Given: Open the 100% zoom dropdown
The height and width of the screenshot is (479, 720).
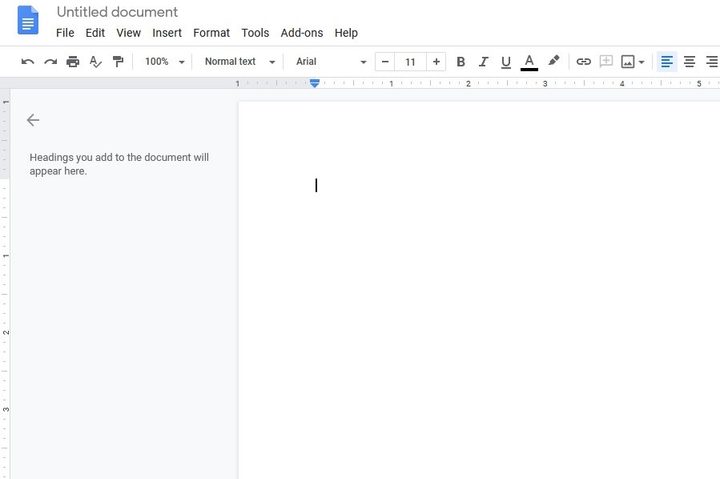Looking at the screenshot, I should 164,62.
